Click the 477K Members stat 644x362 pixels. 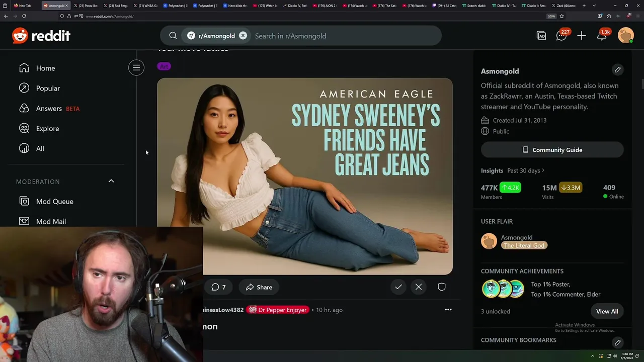[x=501, y=191]
